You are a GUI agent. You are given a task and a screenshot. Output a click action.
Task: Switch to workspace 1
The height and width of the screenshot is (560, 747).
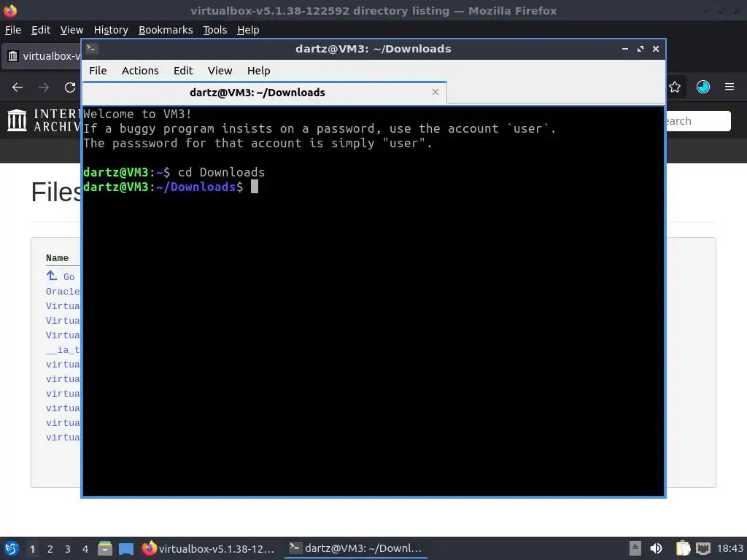coord(32,549)
